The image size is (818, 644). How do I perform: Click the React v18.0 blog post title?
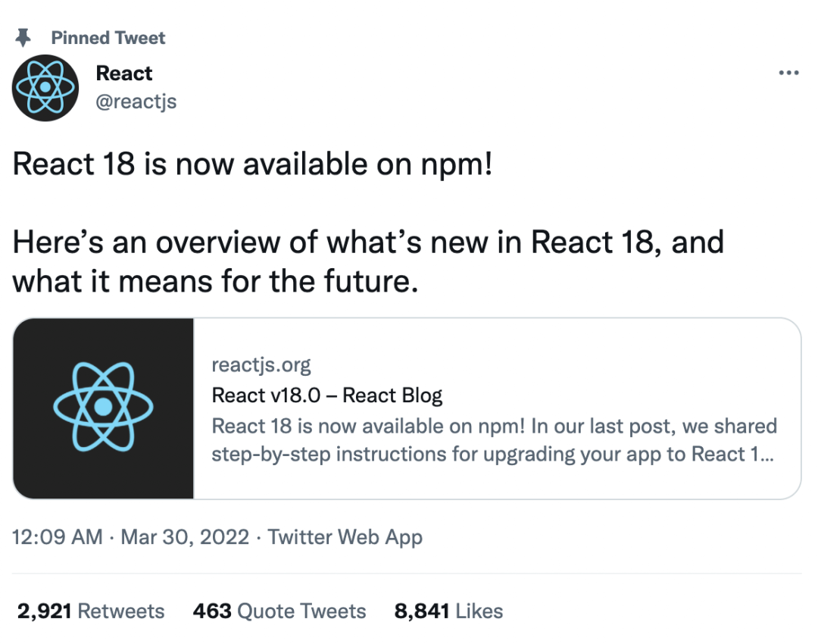[x=327, y=395]
